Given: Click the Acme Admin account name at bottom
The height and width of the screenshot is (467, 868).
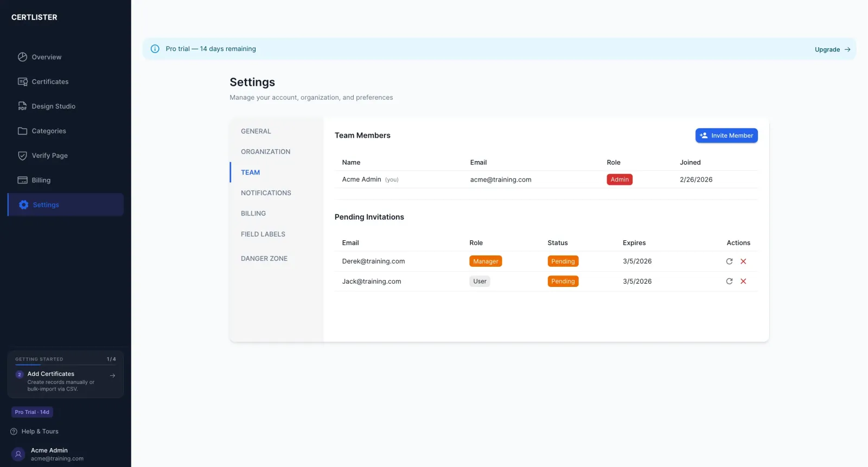Looking at the screenshot, I should (49, 451).
